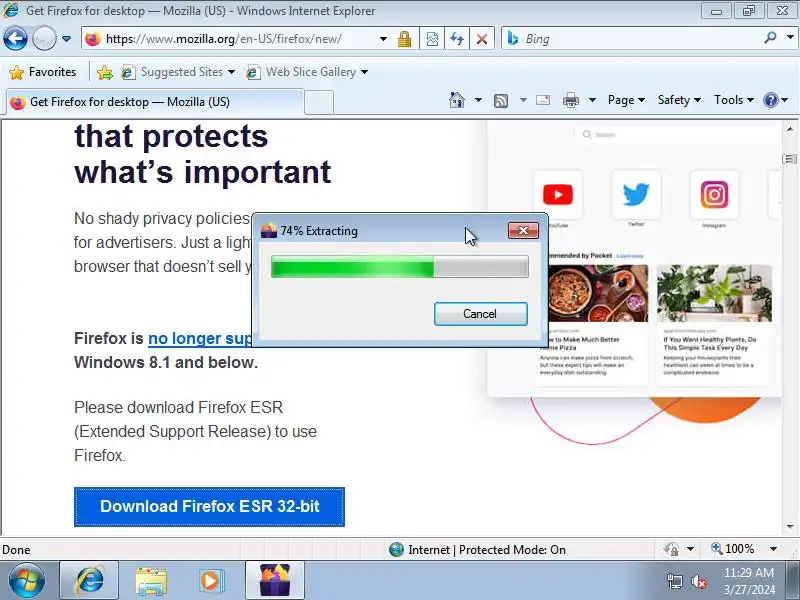Run search with the magnifier icon
Image resolution: width=800 pixels, height=600 pixels.
[770, 38]
